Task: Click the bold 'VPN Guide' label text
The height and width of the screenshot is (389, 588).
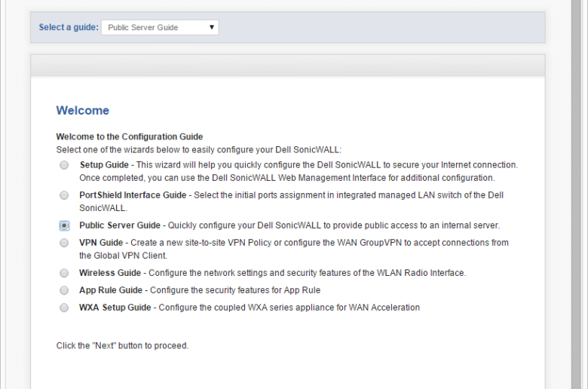Action: (101, 243)
